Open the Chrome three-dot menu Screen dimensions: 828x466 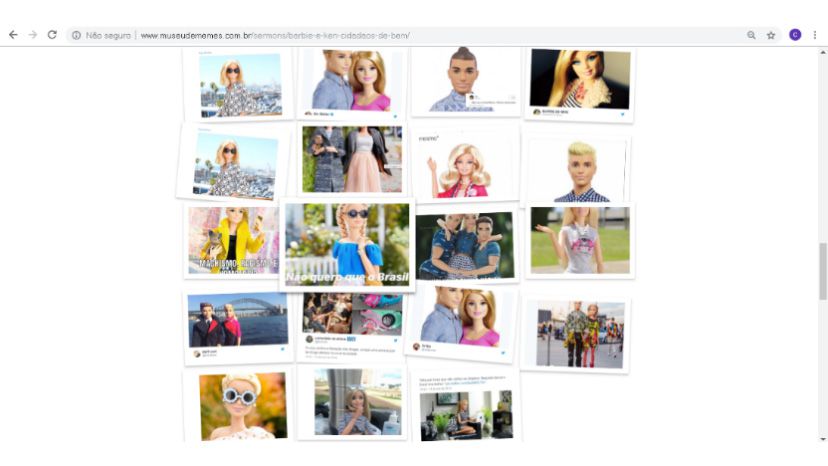[x=815, y=35]
